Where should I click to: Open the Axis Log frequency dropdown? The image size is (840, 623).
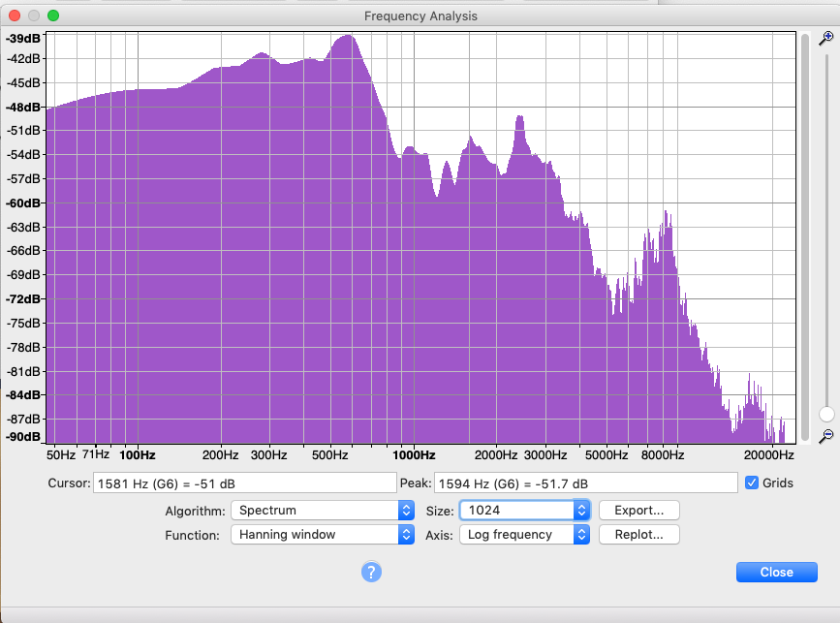point(524,534)
